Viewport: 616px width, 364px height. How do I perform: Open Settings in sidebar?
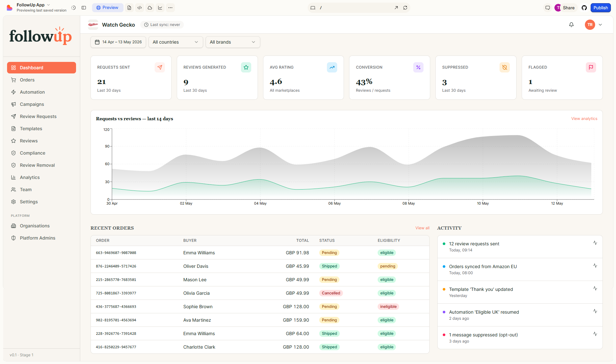point(41,202)
